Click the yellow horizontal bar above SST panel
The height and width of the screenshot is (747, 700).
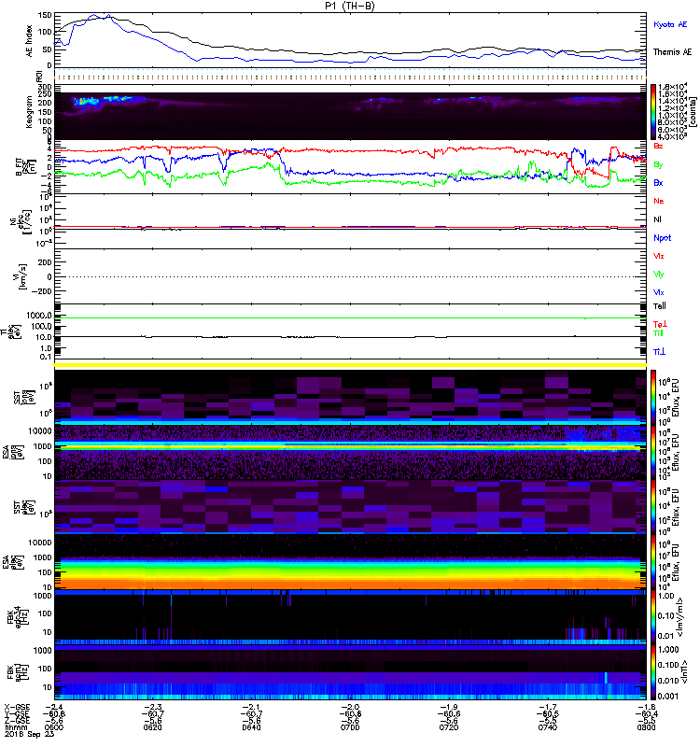pos(351,364)
